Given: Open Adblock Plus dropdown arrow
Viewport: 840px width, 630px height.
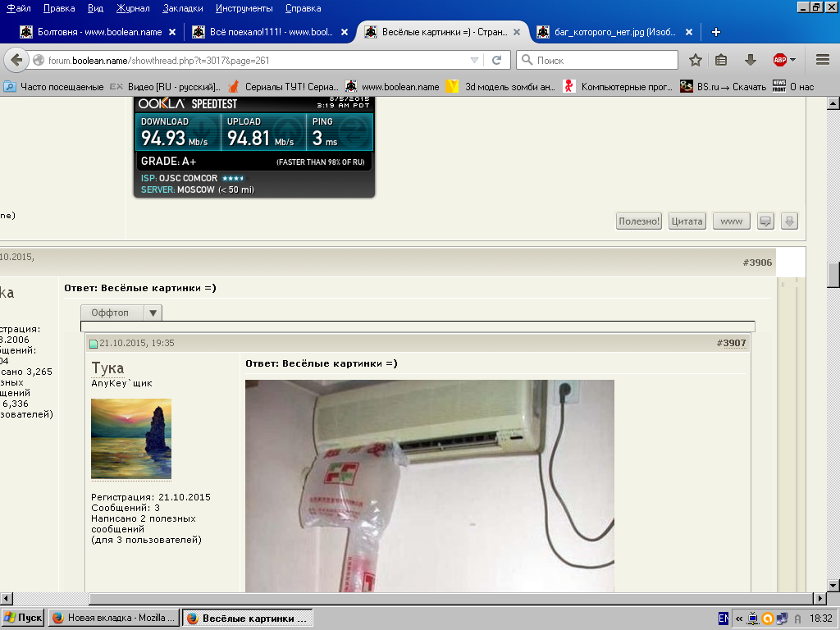Looking at the screenshot, I should [x=793, y=60].
